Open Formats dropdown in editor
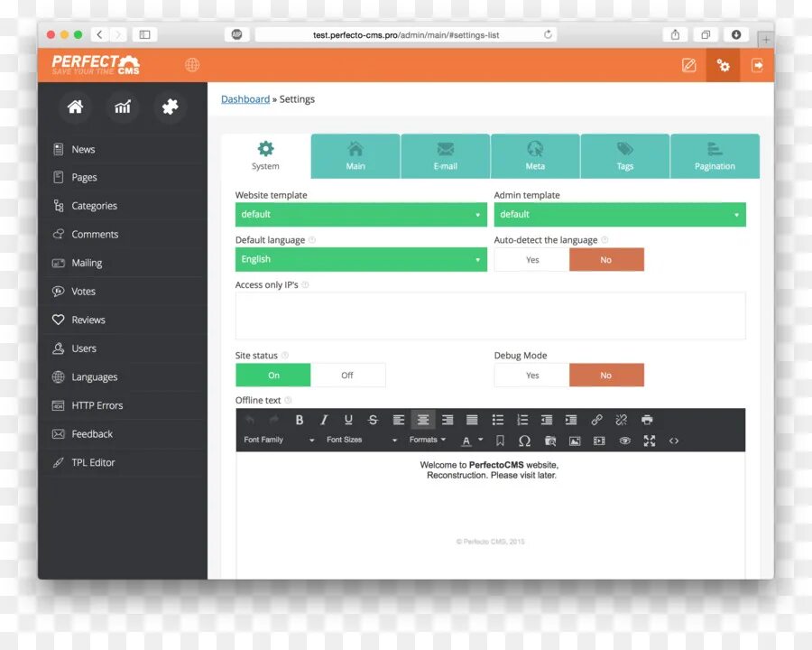The width and height of the screenshot is (812, 650). pyautogui.click(x=428, y=440)
